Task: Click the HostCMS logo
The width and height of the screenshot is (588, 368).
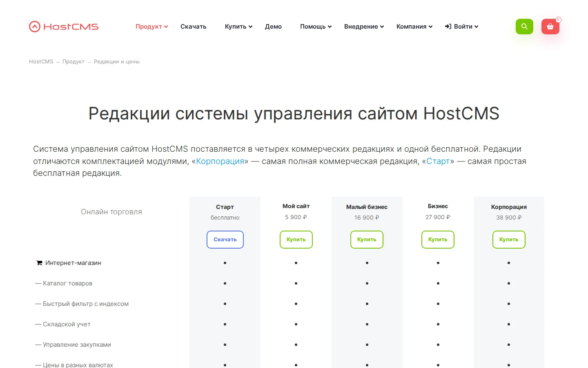Action: pyautogui.click(x=64, y=27)
